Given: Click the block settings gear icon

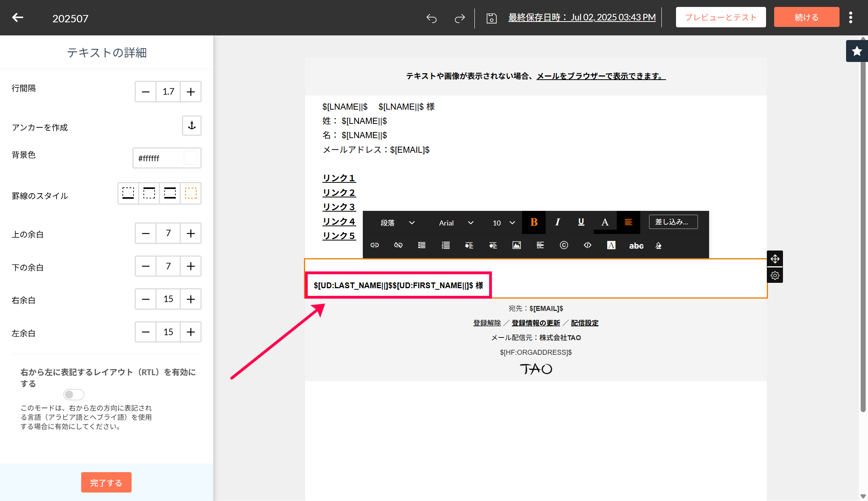Looking at the screenshot, I should pos(775,276).
